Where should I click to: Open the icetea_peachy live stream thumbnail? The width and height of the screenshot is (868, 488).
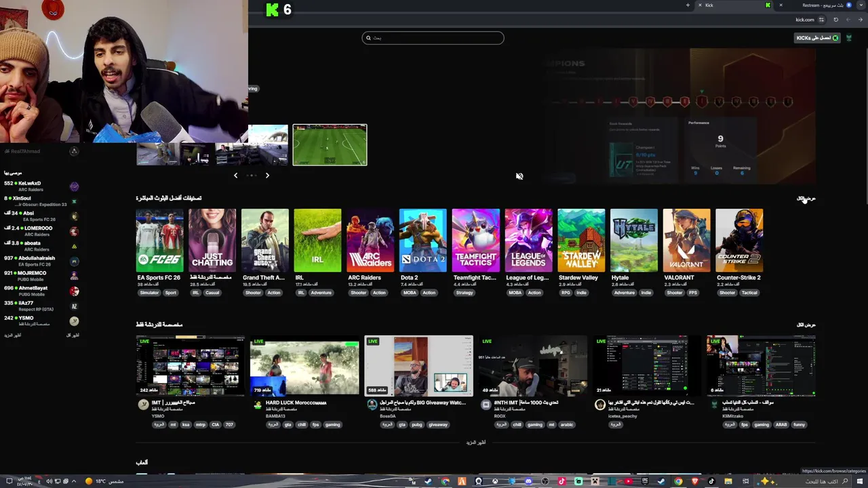click(646, 365)
